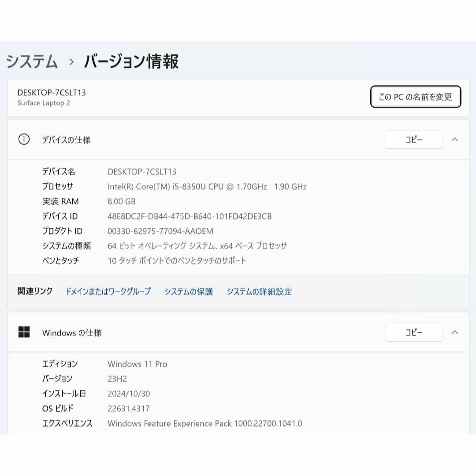Copy Windows specs with コピー button

tap(414, 332)
